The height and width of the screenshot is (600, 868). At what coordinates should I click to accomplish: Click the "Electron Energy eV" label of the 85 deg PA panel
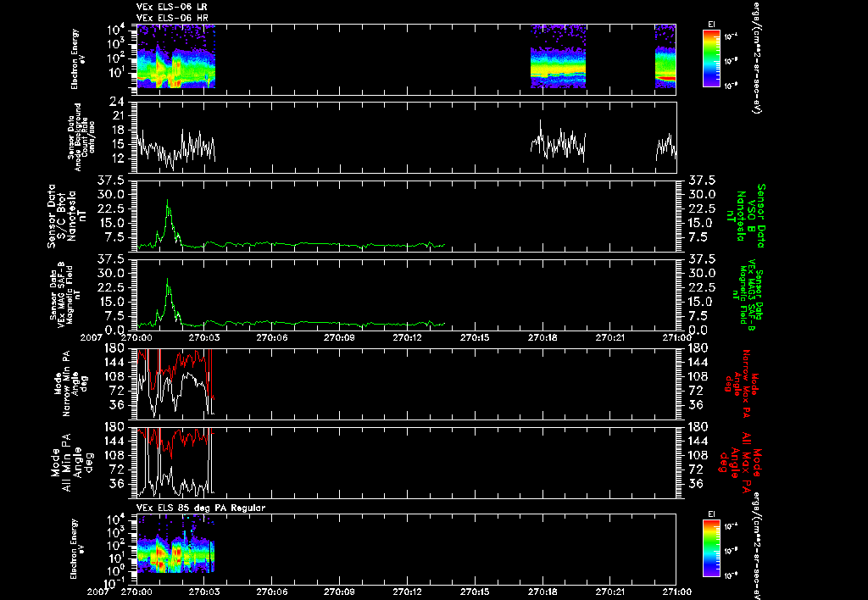point(78,548)
